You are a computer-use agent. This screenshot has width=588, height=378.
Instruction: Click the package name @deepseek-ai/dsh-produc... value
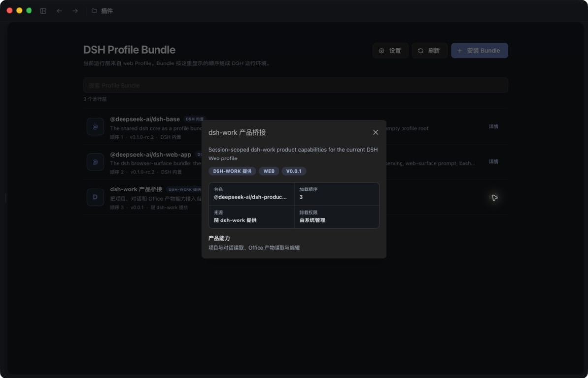[x=250, y=197]
